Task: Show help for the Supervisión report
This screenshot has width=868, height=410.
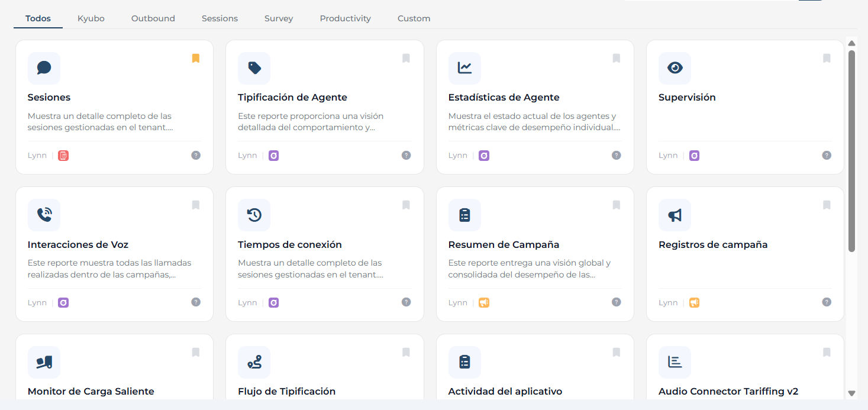Action: pyautogui.click(x=827, y=155)
